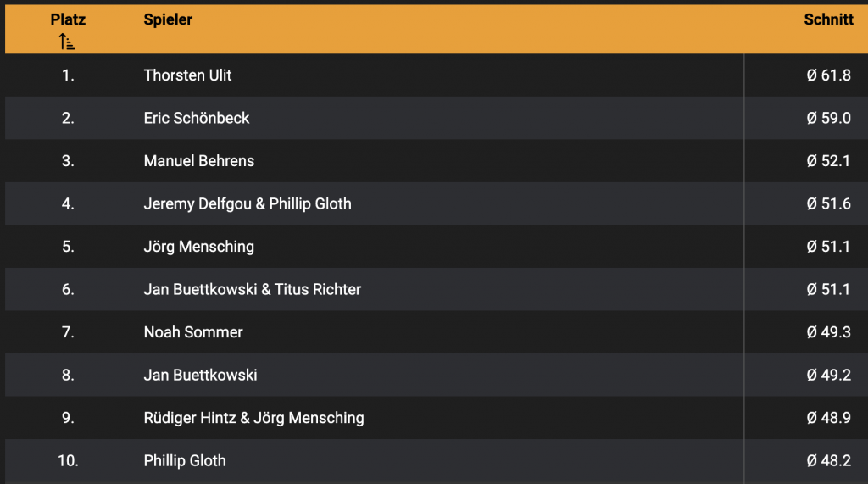This screenshot has height=484, width=868.
Task: Select player Thorsten Ulit
Action: point(187,75)
